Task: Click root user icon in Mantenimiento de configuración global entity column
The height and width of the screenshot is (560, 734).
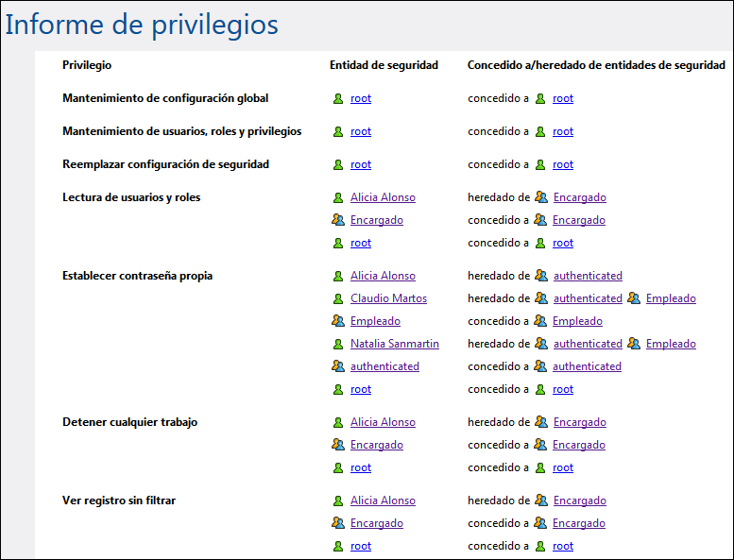Action: pos(338,98)
